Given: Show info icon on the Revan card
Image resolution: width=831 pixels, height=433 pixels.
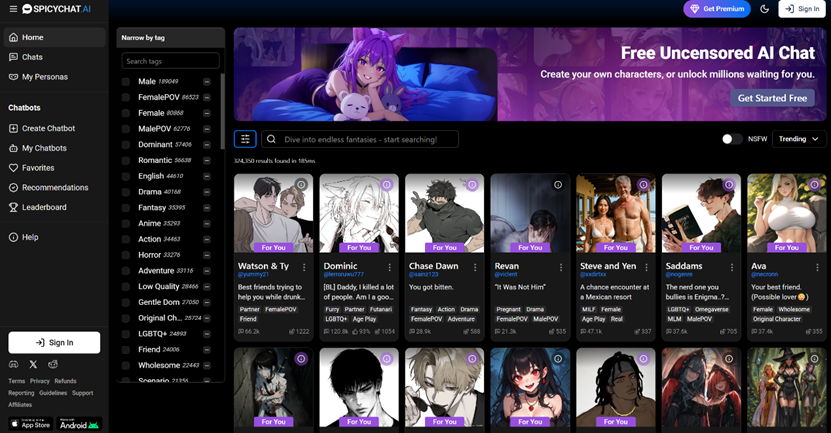Looking at the screenshot, I should 558,185.
